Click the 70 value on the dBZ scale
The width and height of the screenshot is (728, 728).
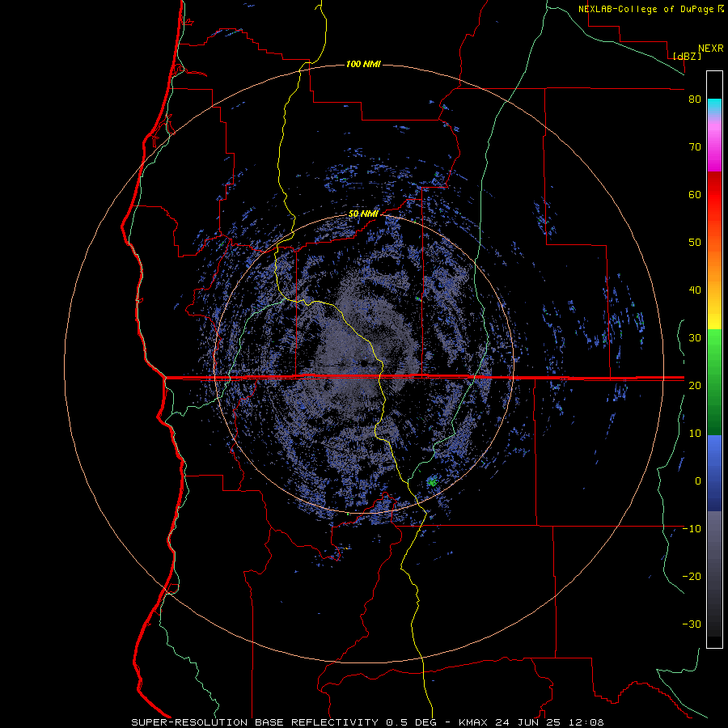[x=695, y=147]
